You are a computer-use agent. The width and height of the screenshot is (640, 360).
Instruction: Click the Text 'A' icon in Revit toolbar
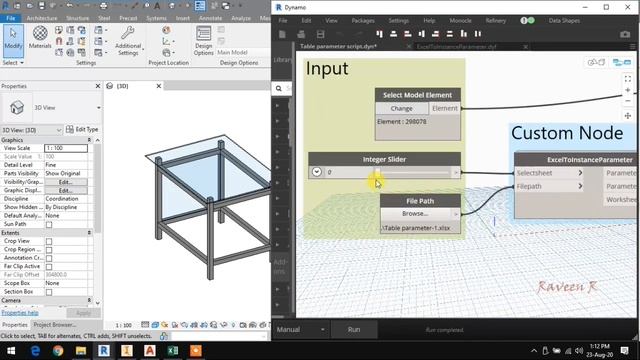pos(157,6)
